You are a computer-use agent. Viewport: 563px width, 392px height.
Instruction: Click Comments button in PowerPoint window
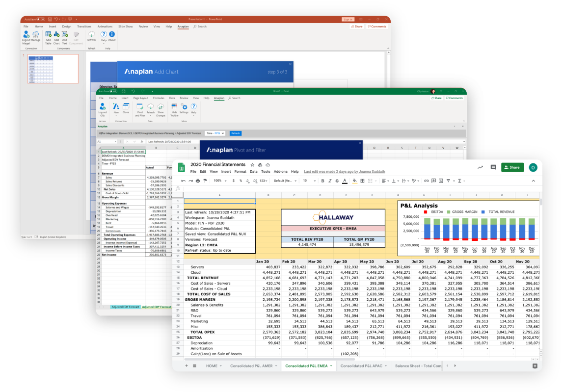[377, 26]
